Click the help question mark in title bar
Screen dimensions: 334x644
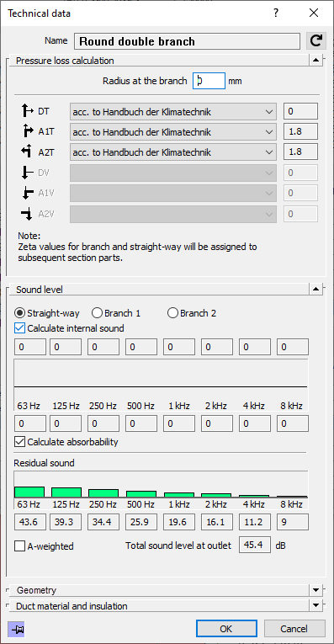[276, 13]
